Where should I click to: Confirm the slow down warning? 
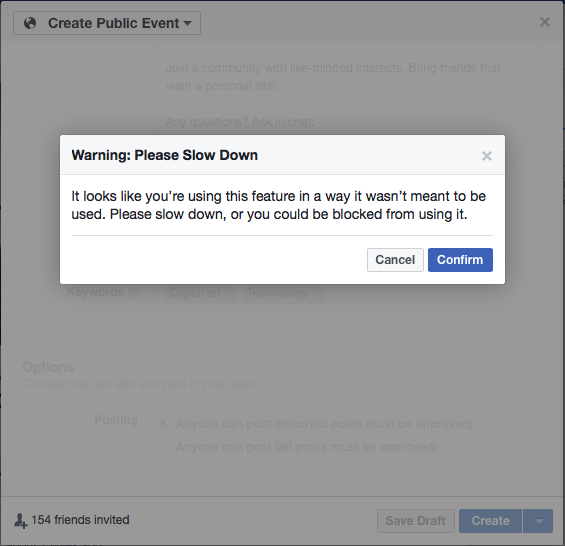click(x=460, y=260)
